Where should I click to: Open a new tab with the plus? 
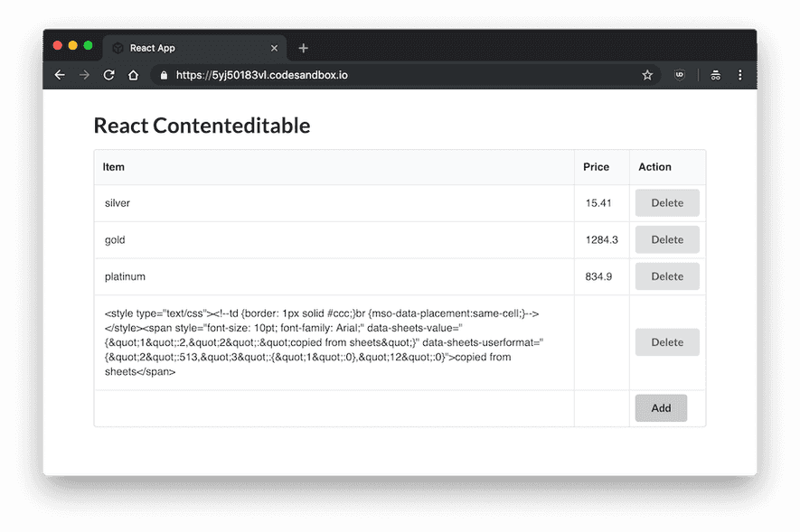tap(302, 48)
